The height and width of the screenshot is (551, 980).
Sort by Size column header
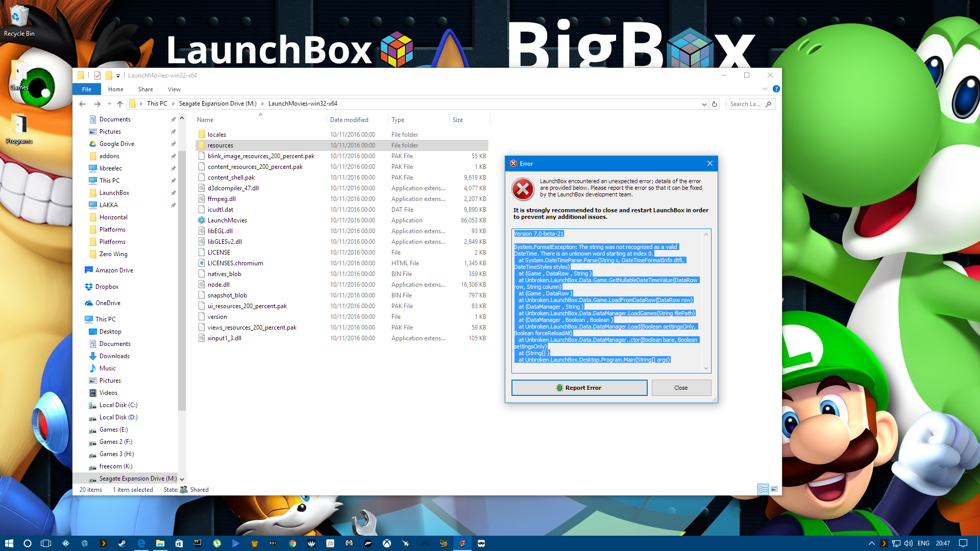pyautogui.click(x=458, y=120)
